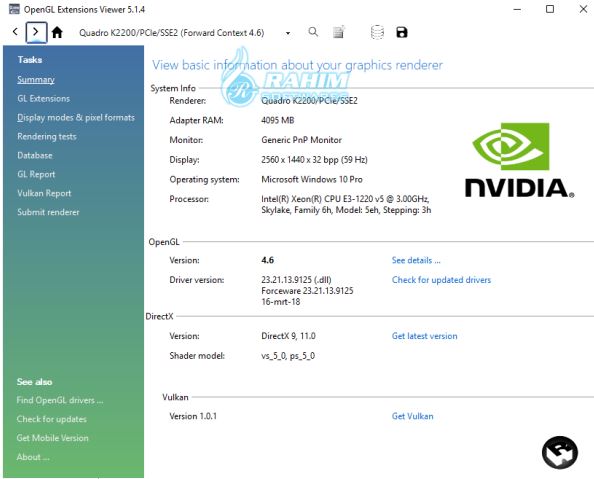Viewport: 594px width, 479px height.
Task: Go back with the left arrow
Action: pyautogui.click(x=15, y=32)
